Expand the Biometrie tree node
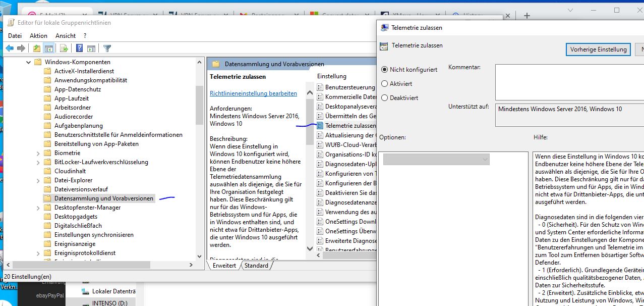644x306 pixels. [x=38, y=153]
